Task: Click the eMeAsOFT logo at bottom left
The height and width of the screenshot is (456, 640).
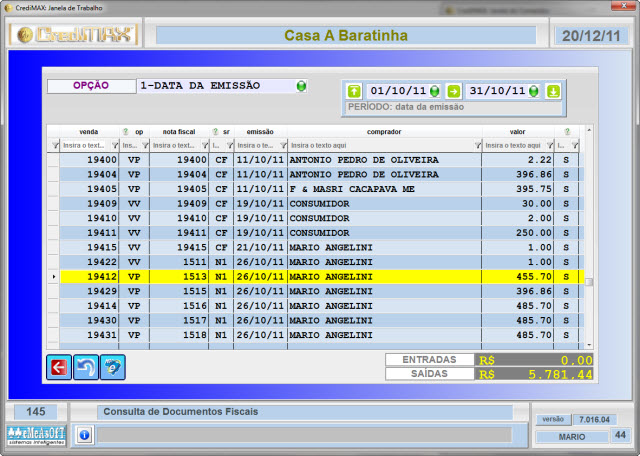Action: pos(35,435)
